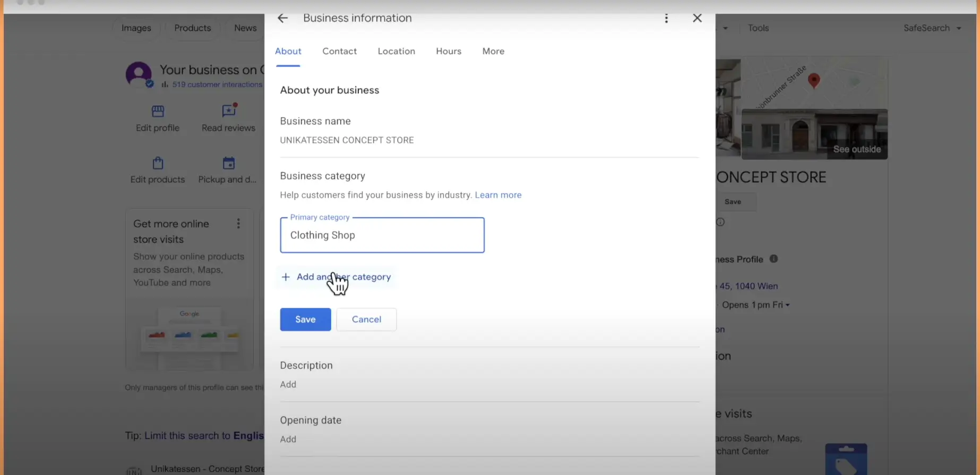Expand the SafeSearch dropdown
The width and height of the screenshot is (980, 475).
click(x=933, y=28)
